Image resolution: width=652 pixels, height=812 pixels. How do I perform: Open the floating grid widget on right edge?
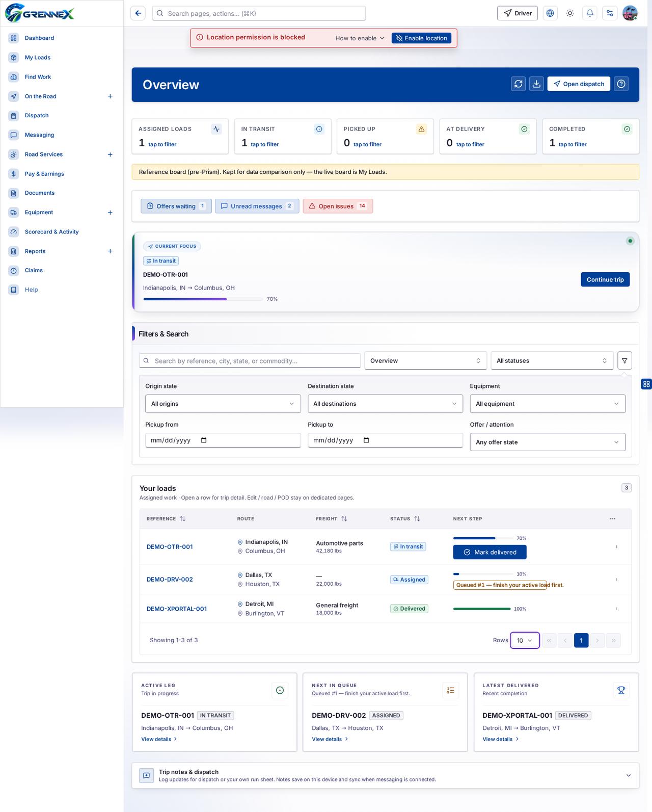pyautogui.click(x=646, y=384)
